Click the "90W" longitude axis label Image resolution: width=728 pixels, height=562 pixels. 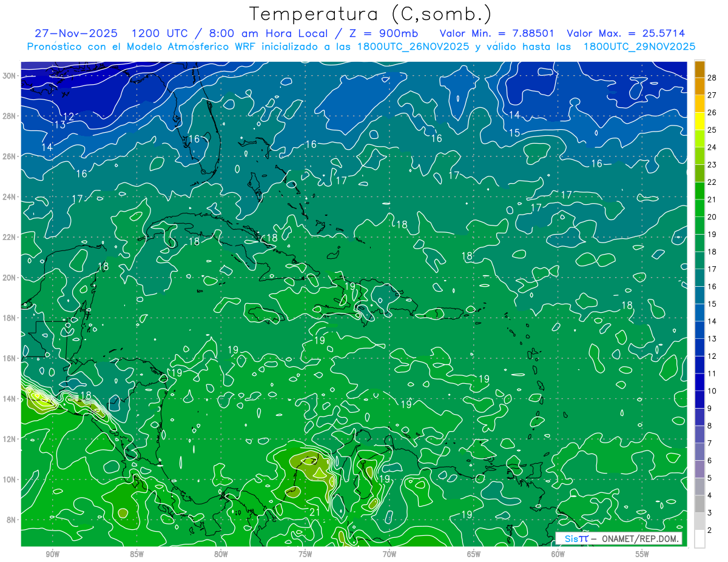tap(52, 554)
